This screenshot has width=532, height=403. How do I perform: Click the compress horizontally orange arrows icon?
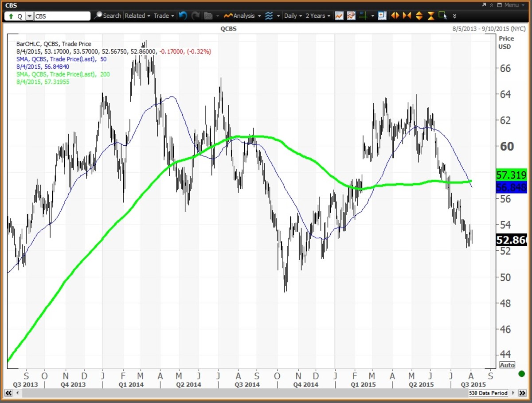coord(407,15)
